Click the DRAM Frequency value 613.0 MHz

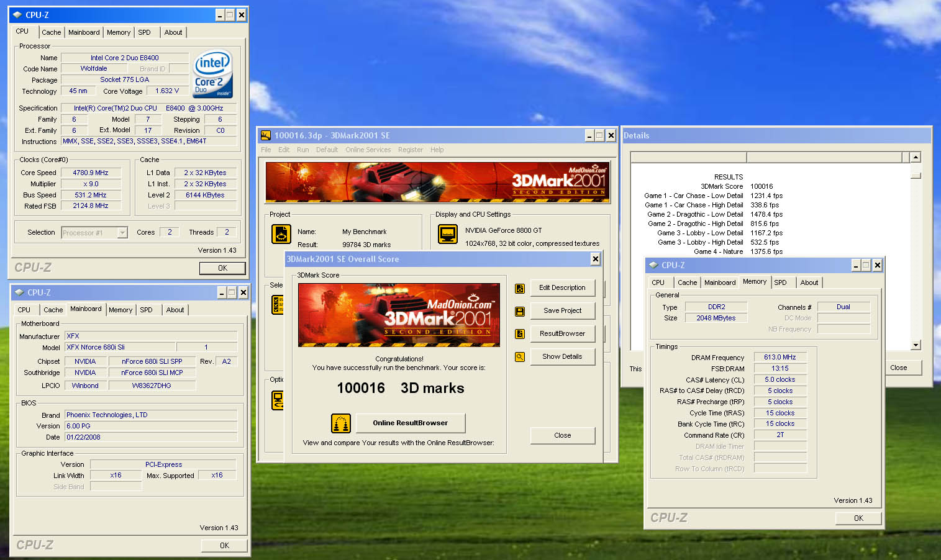click(x=780, y=358)
